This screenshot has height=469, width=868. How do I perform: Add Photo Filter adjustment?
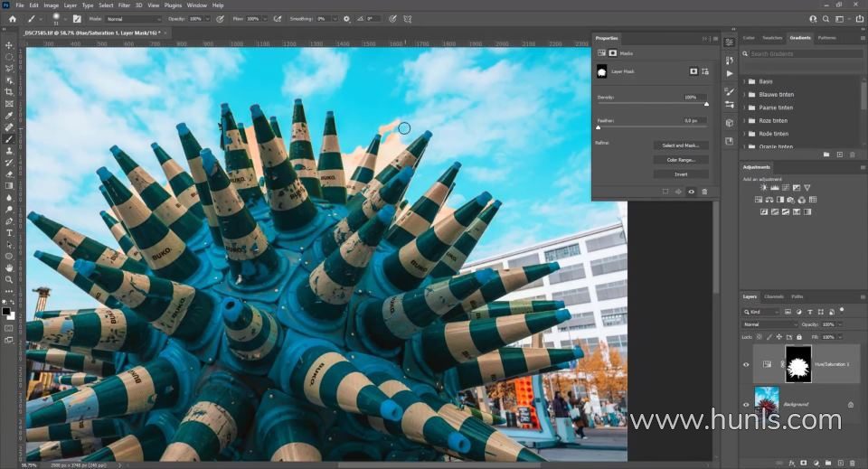click(790, 200)
